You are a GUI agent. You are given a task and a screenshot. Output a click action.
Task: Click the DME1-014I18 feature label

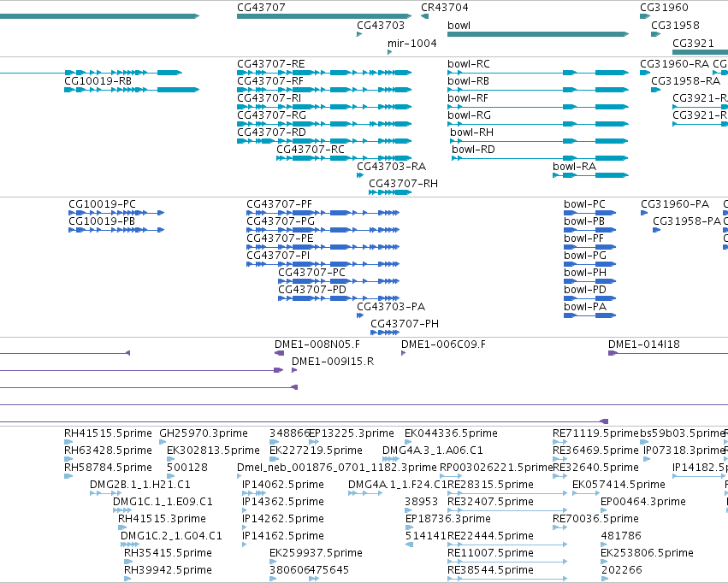644,344
